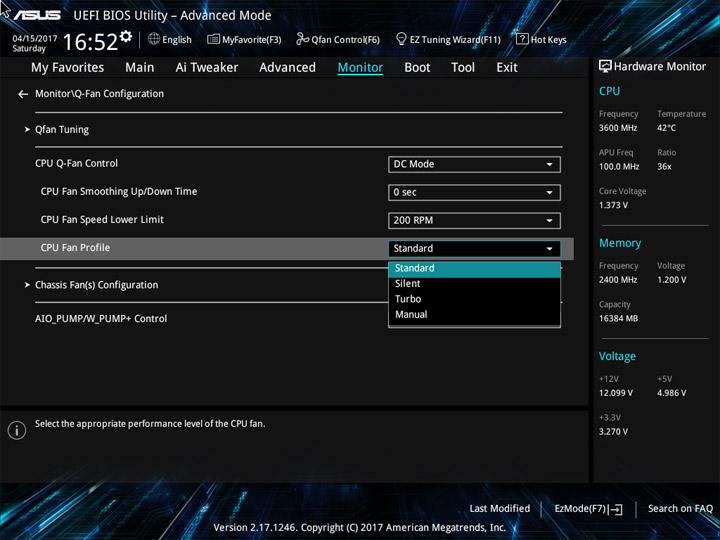This screenshot has height=540, width=720.
Task: Select CPU Q-Fan Control label
Action: pyautogui.click(x=76, y=163)
